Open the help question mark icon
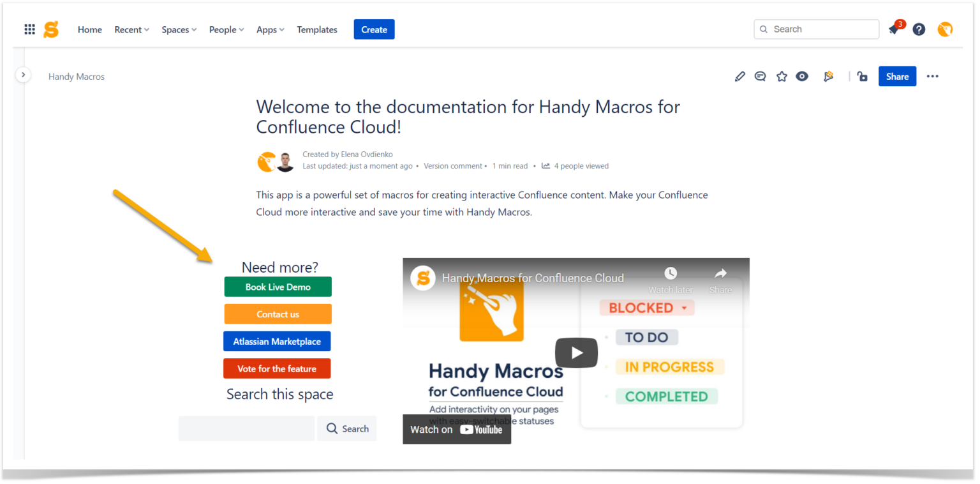The image size is (980, 484). tap(919, 29)
